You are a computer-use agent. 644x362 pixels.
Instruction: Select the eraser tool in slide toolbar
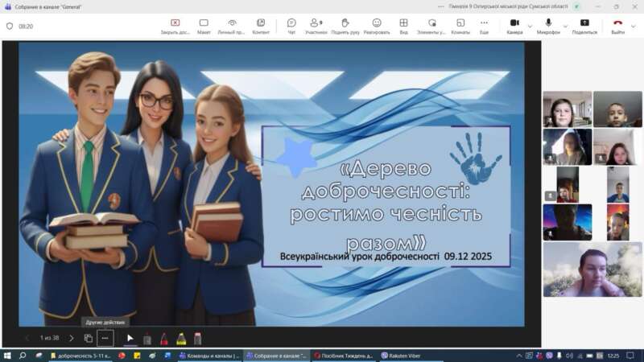coord(198,339)
